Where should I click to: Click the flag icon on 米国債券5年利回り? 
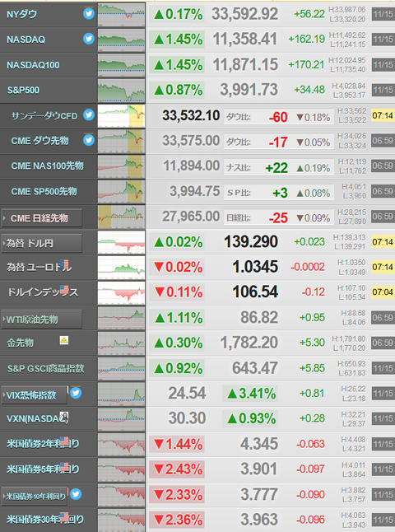tap(64, 466)
